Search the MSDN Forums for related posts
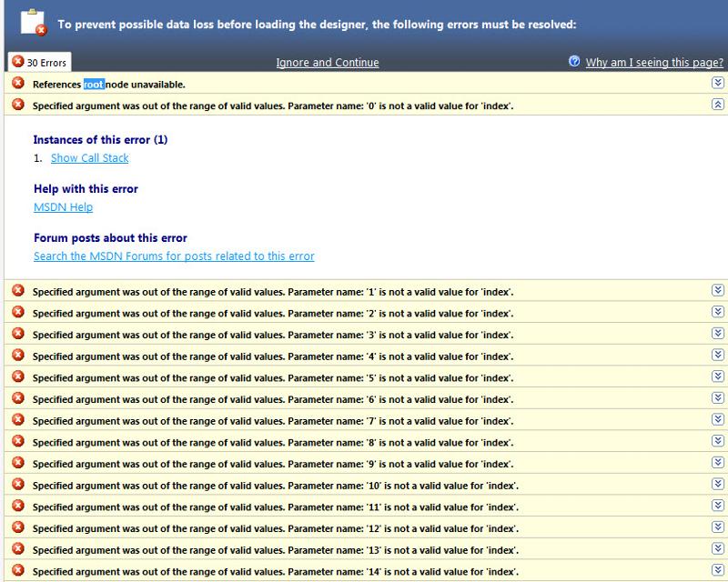 point(174,256)
